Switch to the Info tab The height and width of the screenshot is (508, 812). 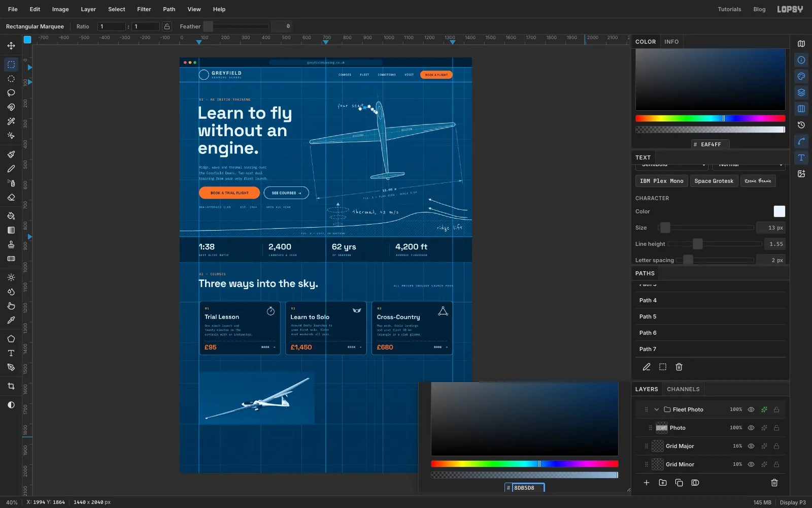click(671, 42)
